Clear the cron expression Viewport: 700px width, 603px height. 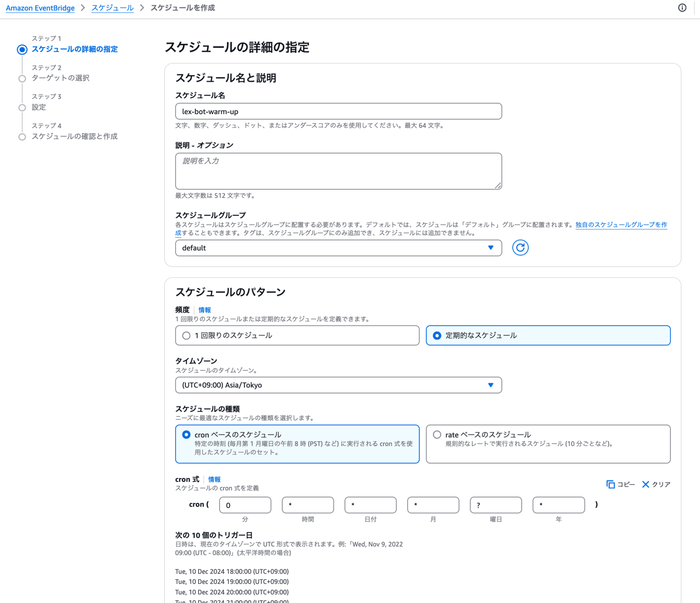pos(656,484)
